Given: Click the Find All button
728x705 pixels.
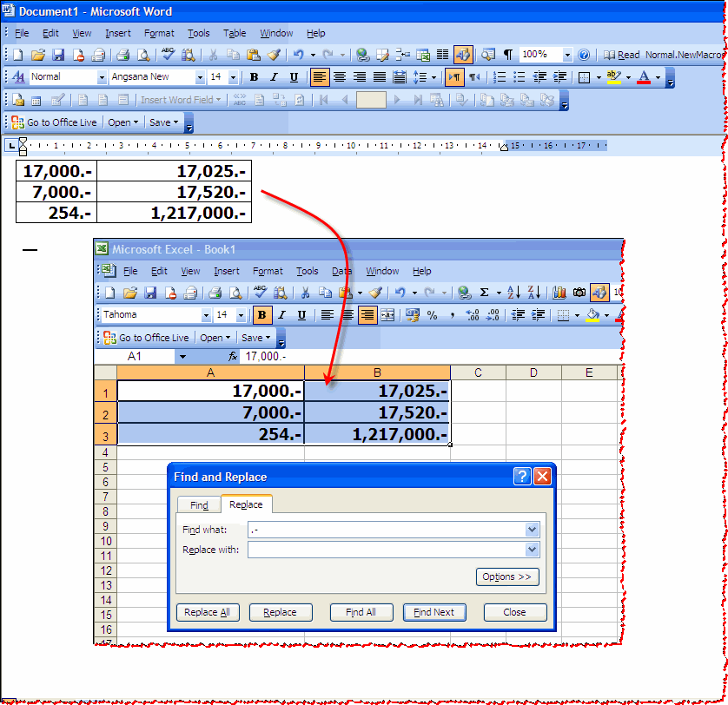Looking at the screenshot, I should click(x=361, y=612).
